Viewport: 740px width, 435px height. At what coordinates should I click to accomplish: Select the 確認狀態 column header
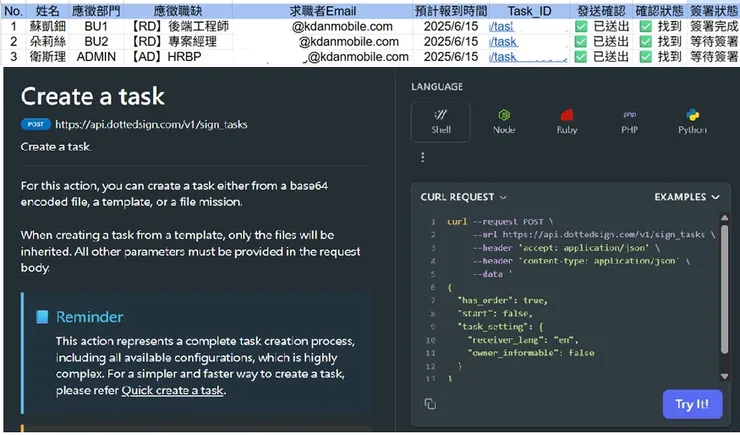pos(659,11)
